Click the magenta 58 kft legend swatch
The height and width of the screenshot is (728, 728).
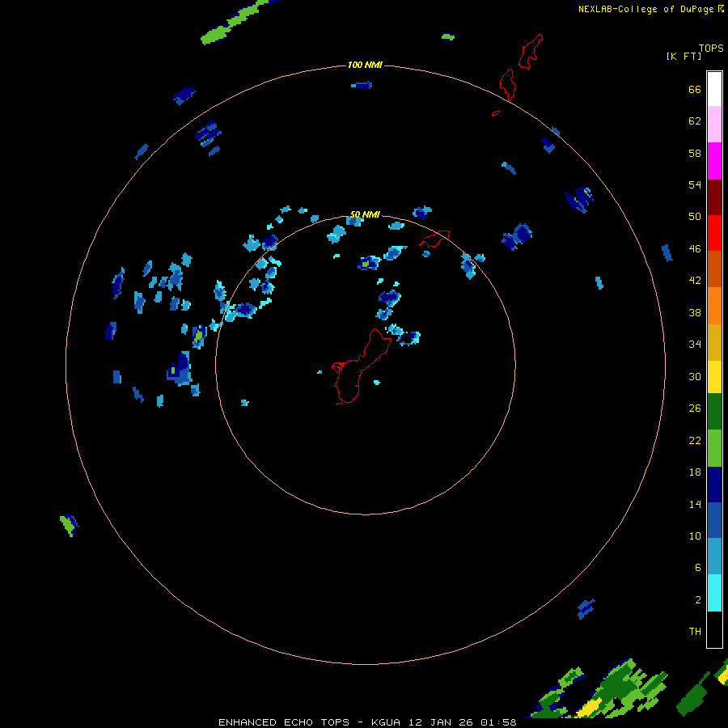coord(714,161)
